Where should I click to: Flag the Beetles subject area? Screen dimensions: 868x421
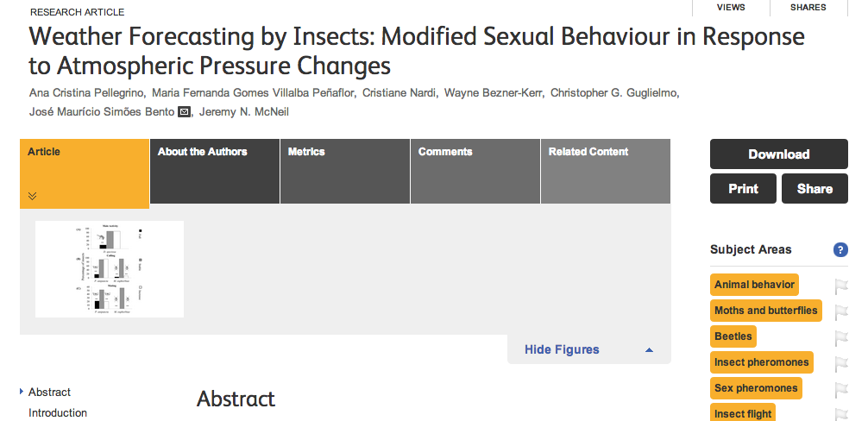(x=841, y=337)
